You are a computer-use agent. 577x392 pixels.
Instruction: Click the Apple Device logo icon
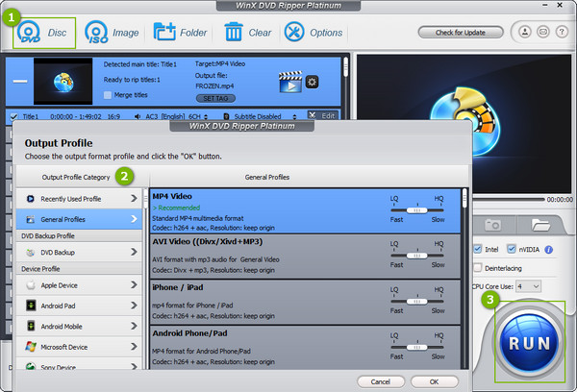point(31,285)
